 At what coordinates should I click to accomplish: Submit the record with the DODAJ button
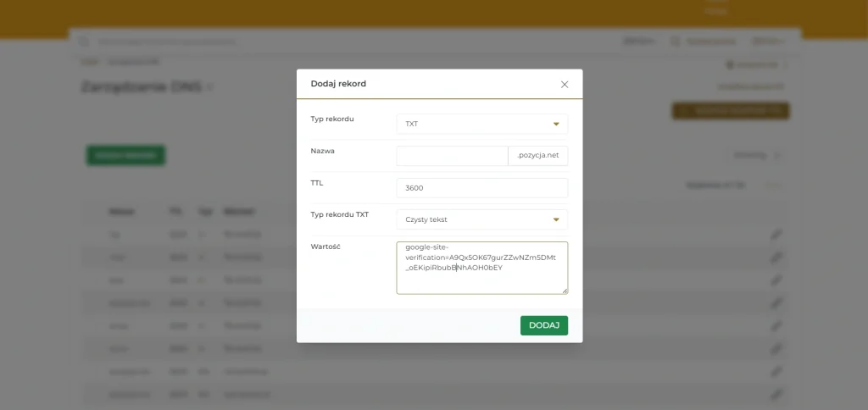(544, 325)
